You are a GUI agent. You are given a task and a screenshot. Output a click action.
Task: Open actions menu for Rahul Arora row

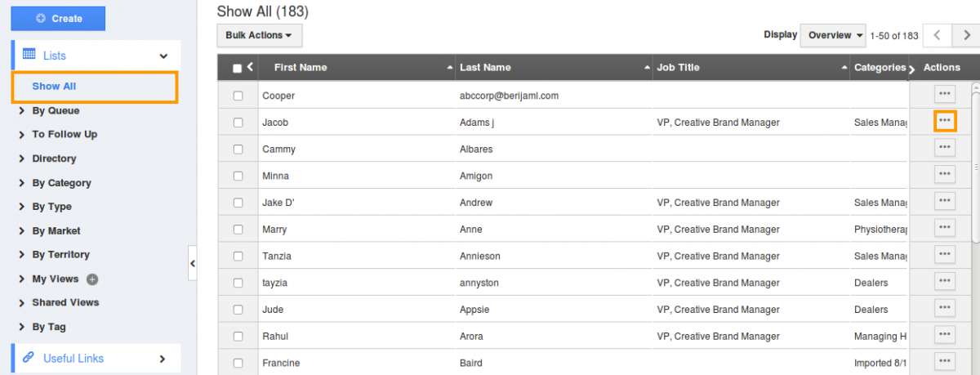pyautogui.click(x=945, y=335)
